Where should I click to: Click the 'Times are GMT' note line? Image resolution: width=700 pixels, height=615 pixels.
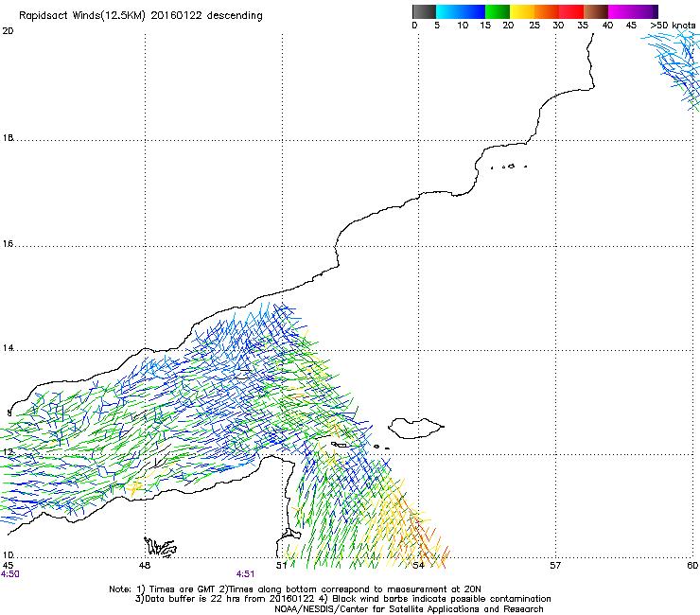(x=295, y=589)
